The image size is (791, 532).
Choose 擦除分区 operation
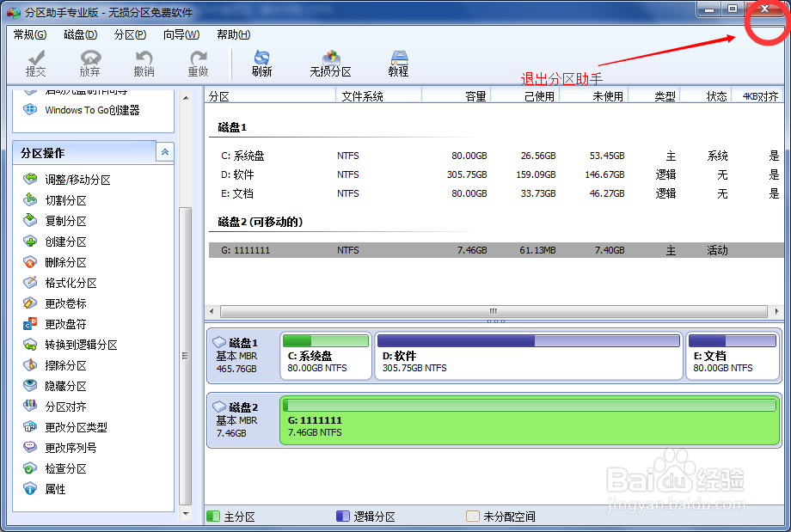pos(55,365)
